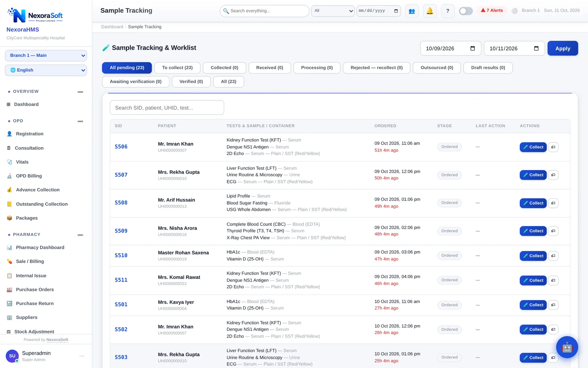Select the To collect (23) tab
The image size is (588, 368).
(178, 68)
